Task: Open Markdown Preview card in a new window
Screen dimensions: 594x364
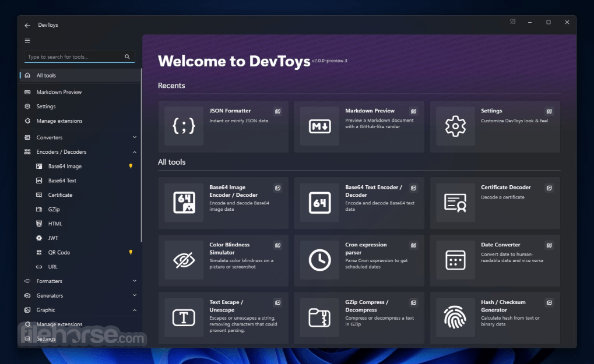Action: pyautogui.click(x=414, y=111)
